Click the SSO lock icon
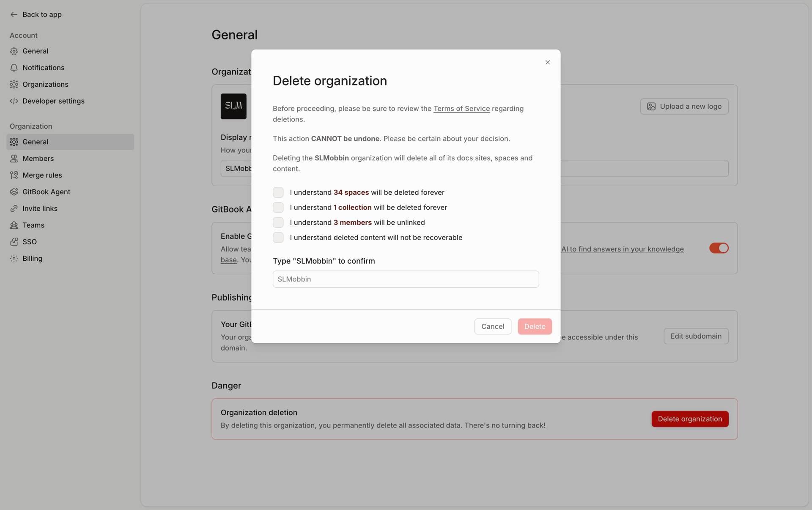The width and height of the screenshot is (812, 510). (14, 242)
